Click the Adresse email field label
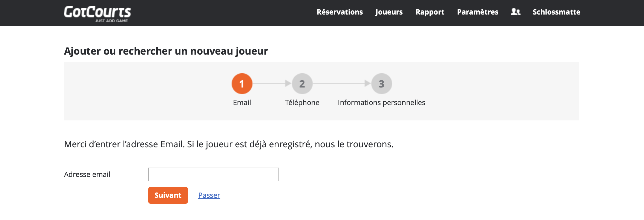Viewport: 644px width, 220px height. coord(87,174)
